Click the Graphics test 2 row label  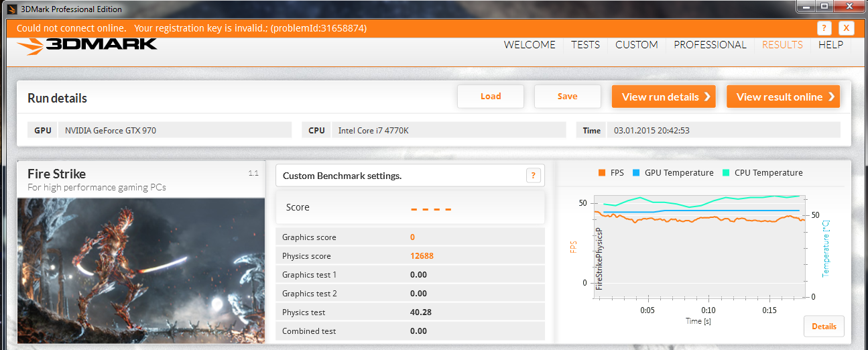(x=309, y=294)
